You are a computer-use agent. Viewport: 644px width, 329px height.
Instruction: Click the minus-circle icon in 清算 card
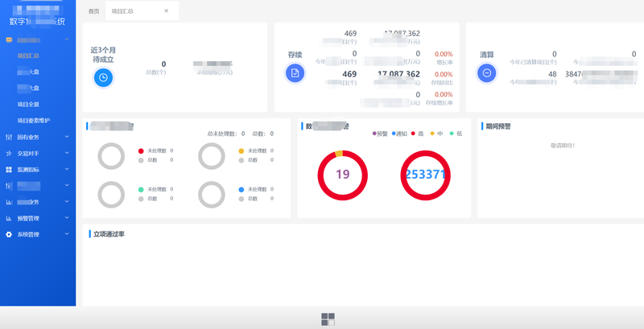coord(487,73)
